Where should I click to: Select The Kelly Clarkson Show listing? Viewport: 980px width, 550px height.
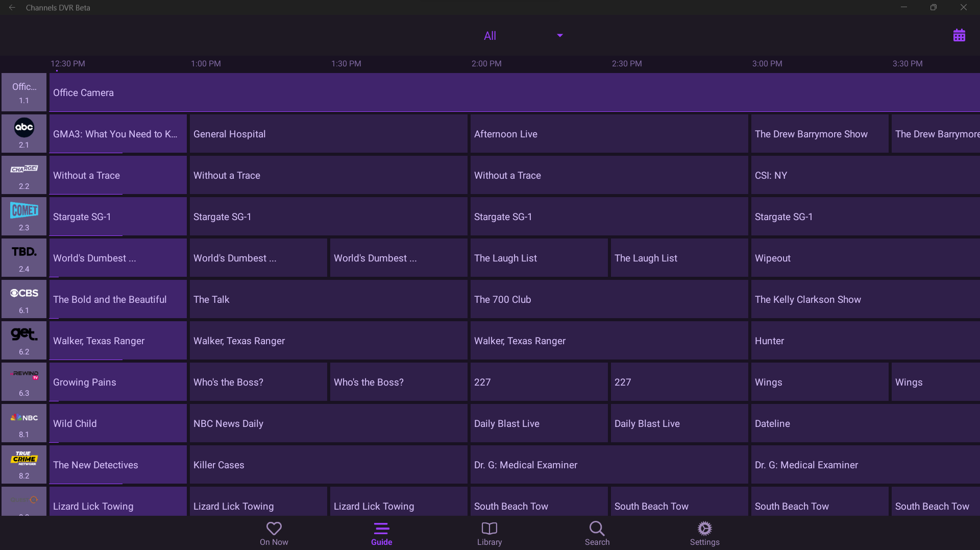pyautogui.click(x=864, y=299)
